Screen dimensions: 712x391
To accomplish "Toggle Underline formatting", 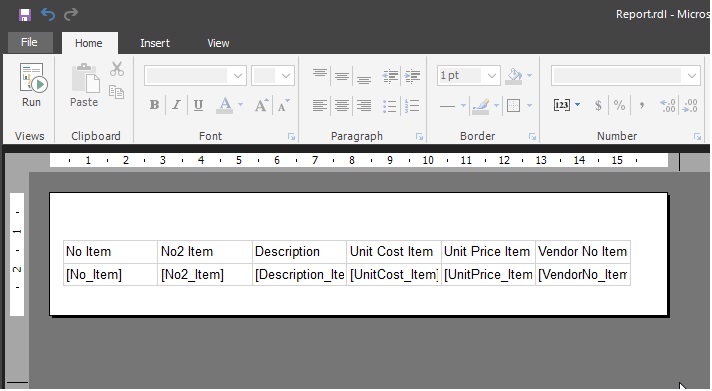I will [198, 105].
